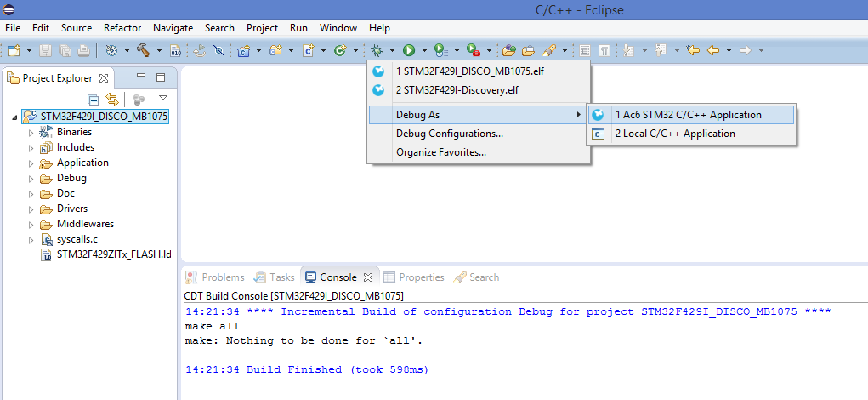
Task: Click the Save toolbar icon
Action: (x=45, y=50)
